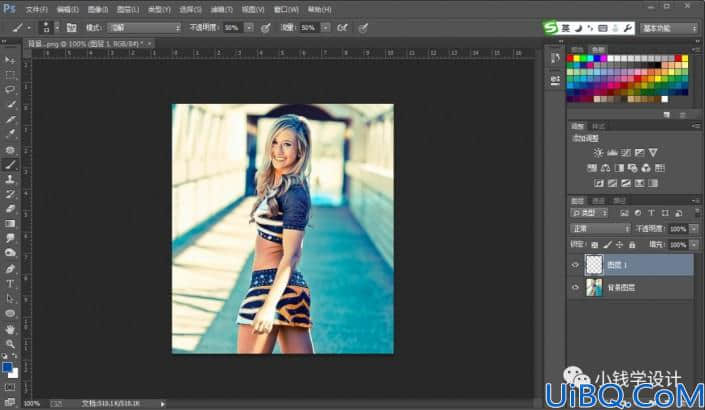The image size is (705, 410).
Task: Open the Brush Preset picker arrow
Action: (x=57, y=28)
